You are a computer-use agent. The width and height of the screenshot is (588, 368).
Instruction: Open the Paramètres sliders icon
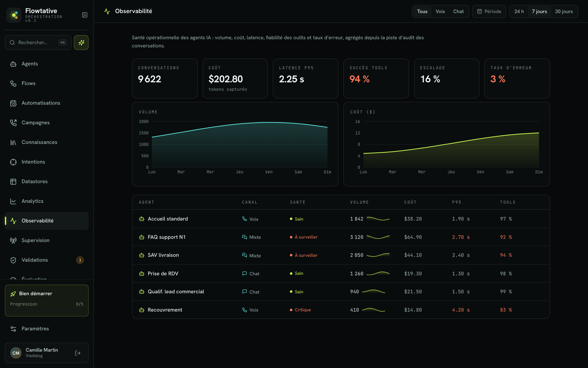coord(13,329)
